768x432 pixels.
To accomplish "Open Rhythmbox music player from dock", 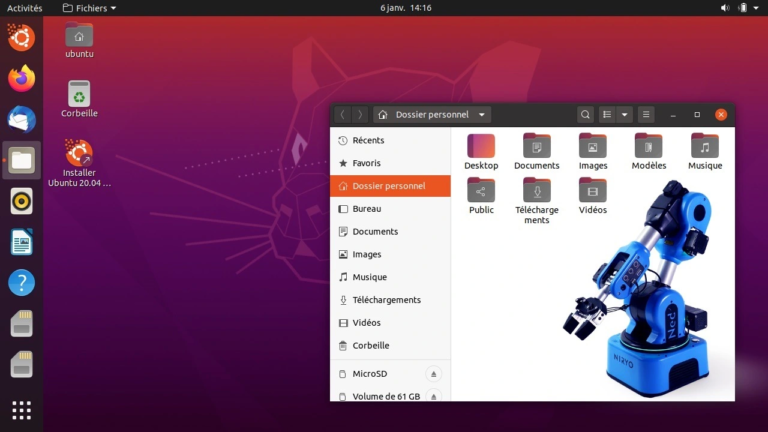I will click(x=21, y=201).
